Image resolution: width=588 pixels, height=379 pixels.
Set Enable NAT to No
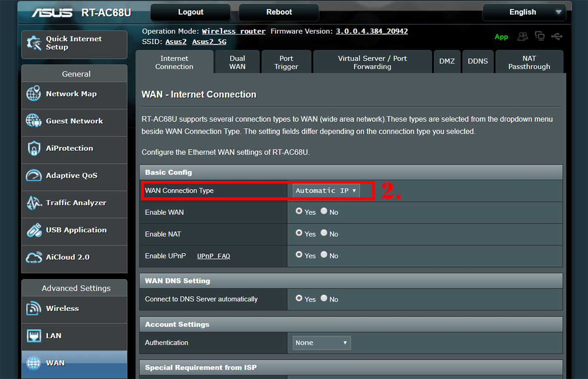(324, 233)
